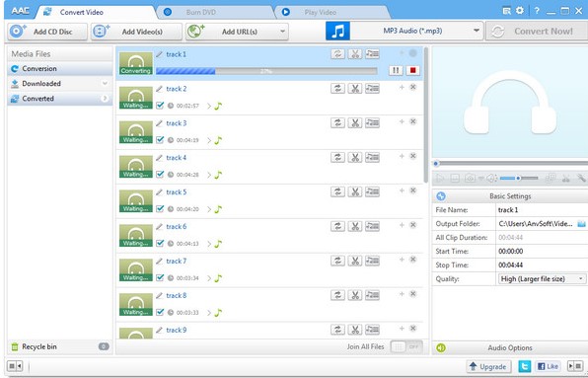
Task: Click the music note format icon on track 4
Action: [x=218, y=175]
